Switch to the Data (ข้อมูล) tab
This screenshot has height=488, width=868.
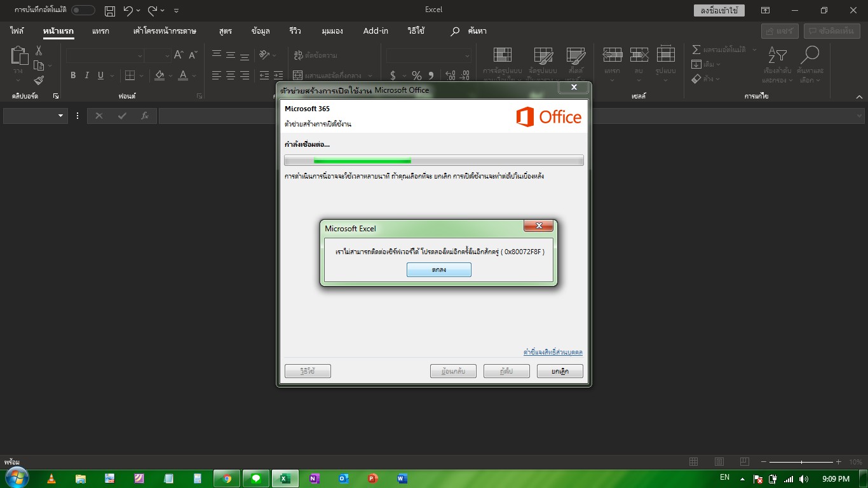click(261, 31)
